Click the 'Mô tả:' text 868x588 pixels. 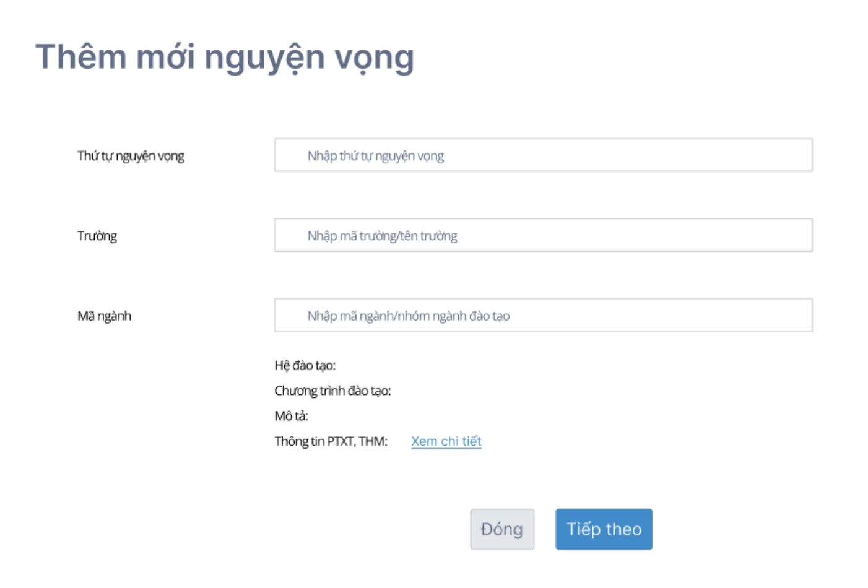point(291,416)
